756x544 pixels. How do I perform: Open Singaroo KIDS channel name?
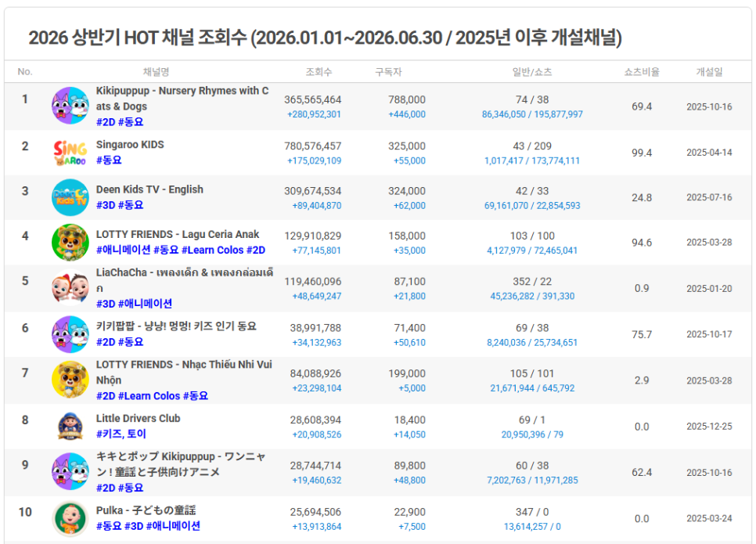[x=130, y=145]
